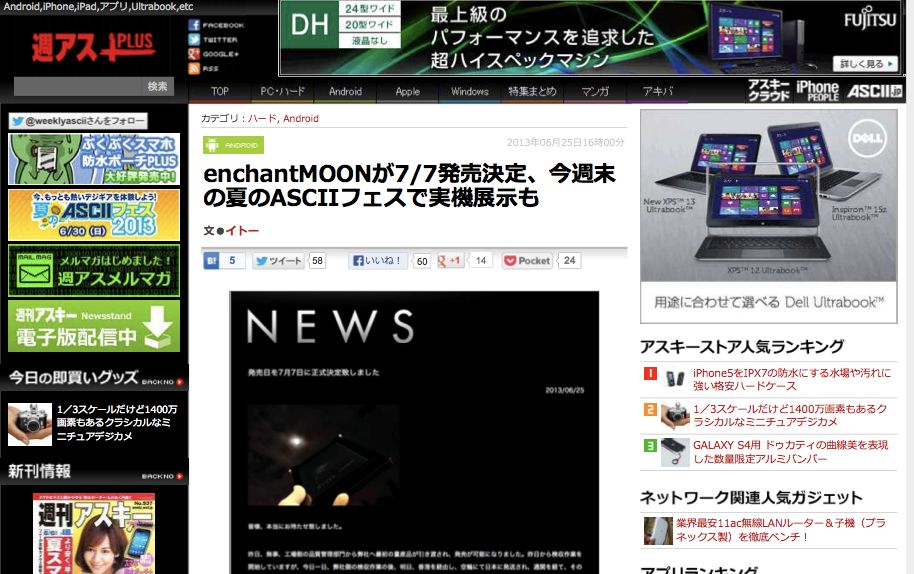Image resolution: width=914 pixels, height=574 pixels.
Task: Click the Fujitsu DH banner advertisement
Action: (590, 38)
